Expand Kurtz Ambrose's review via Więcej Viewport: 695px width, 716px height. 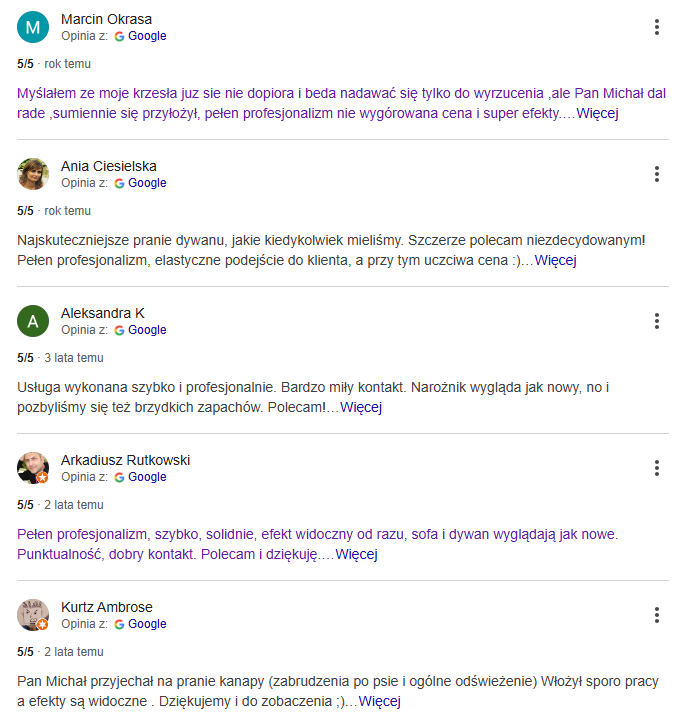(x=379, y=701)
